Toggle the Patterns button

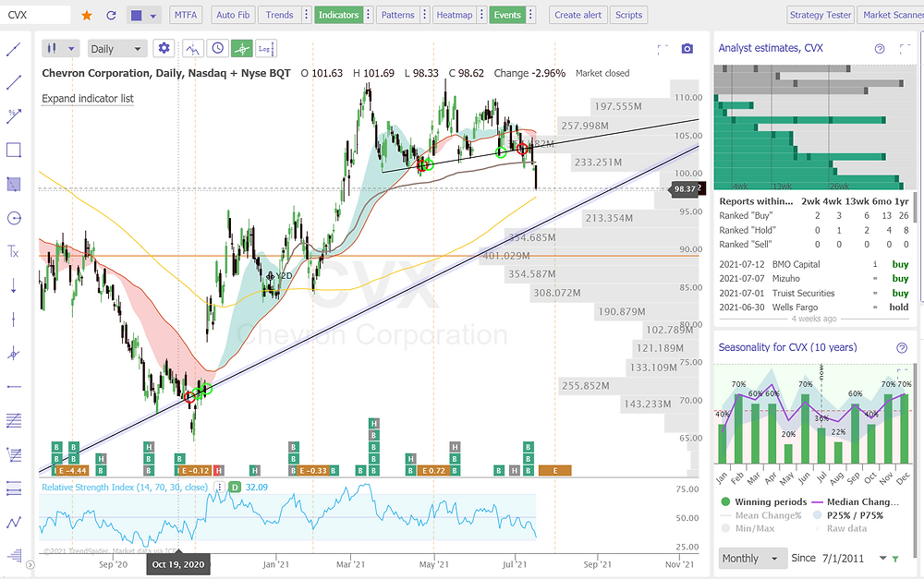397,16
